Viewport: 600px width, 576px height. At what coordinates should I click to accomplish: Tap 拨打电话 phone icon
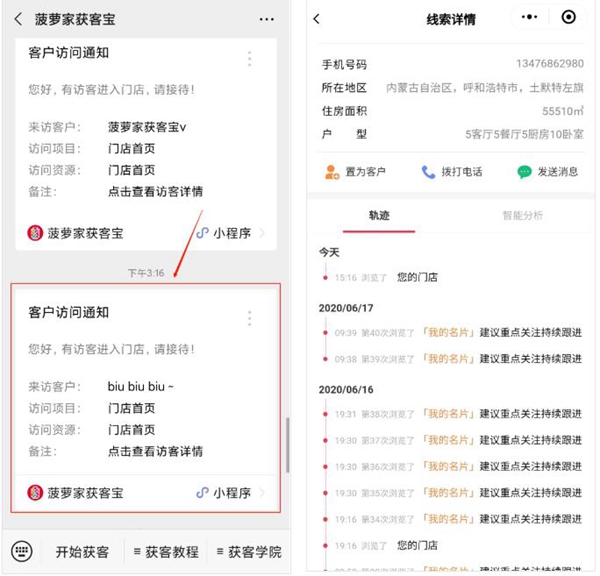(x=428, y=172)
